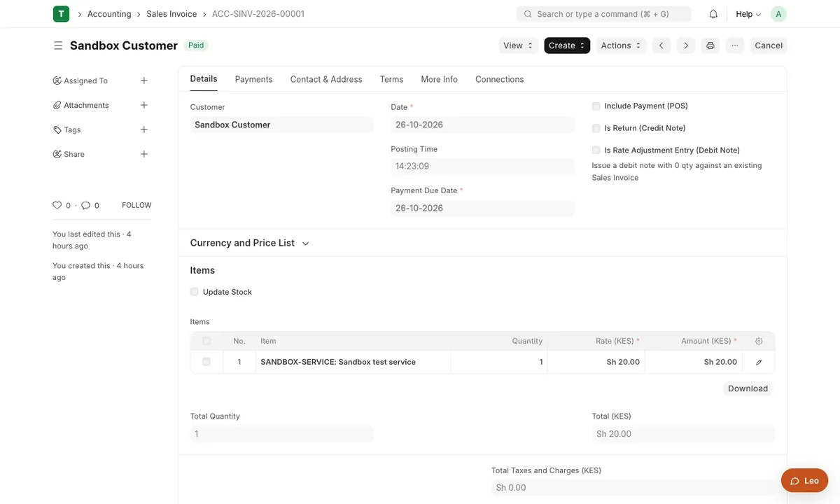
Task: Select all rows in items table header checkbox
Action: coord(206,341)
